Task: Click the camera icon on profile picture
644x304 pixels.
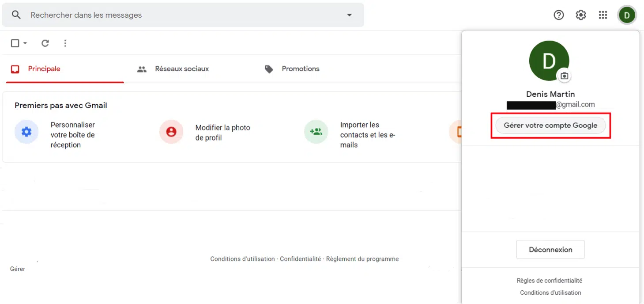Action: [564, 76]
